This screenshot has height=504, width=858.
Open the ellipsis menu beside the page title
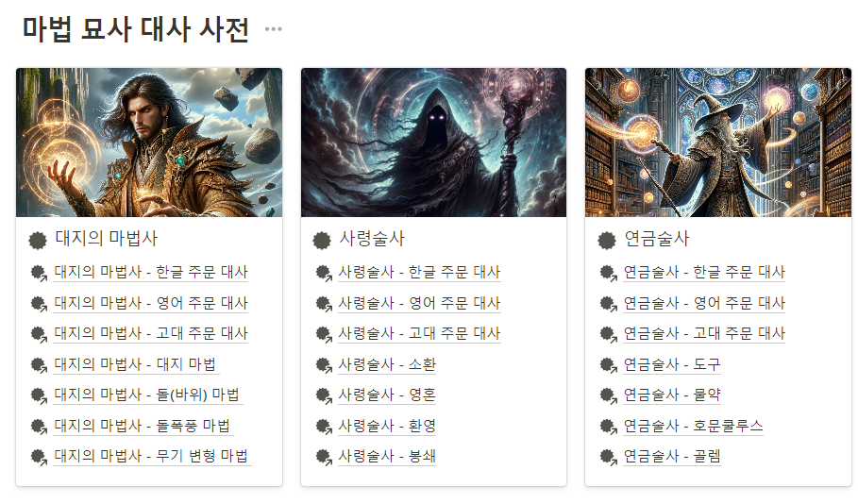[273, 29]
